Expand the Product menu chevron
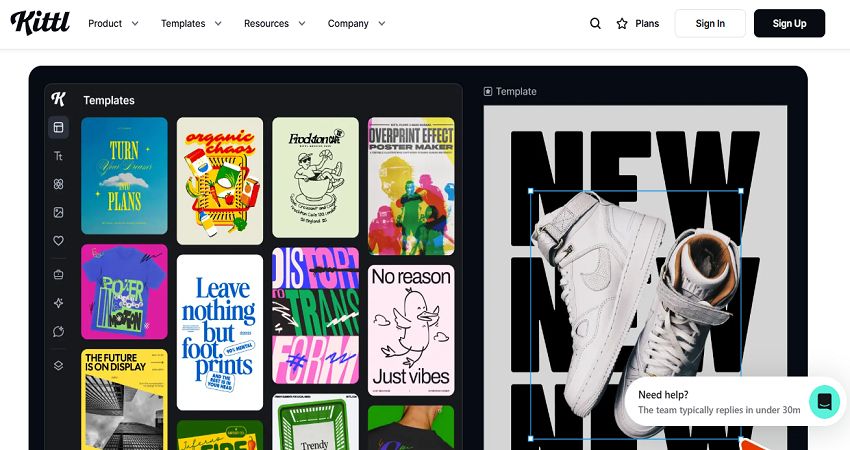The height and width of the screenshot is (450, 850). click(x=135, y=23)
